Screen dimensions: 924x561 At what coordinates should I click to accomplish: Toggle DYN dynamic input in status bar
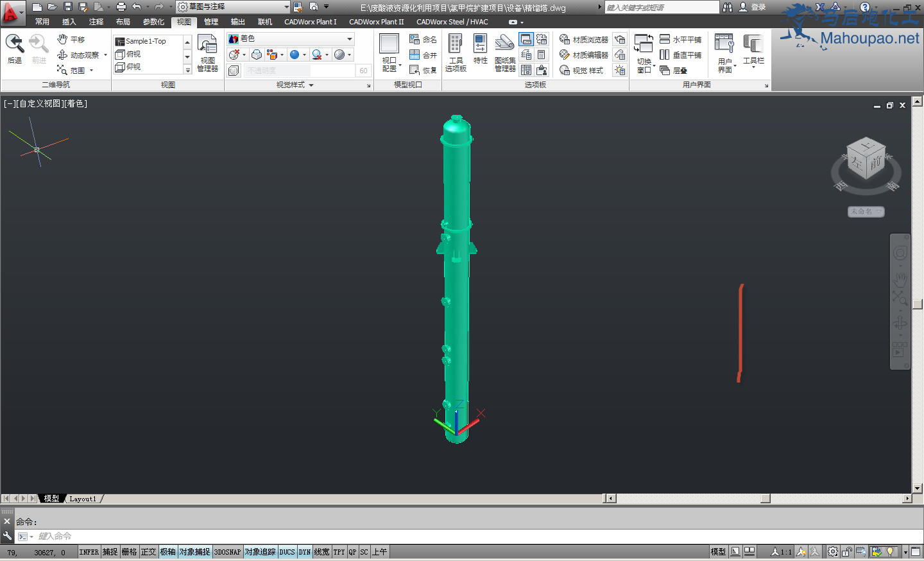(304, 552)
